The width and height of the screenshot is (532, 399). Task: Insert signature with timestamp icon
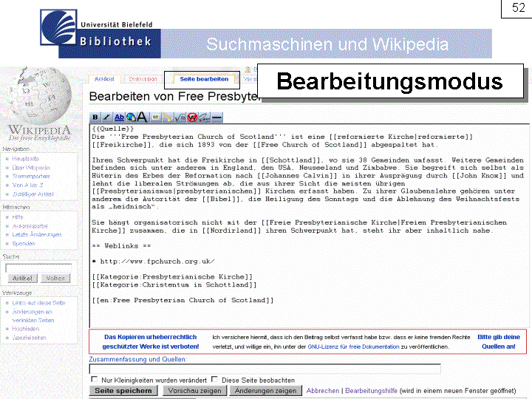point(205,117)
